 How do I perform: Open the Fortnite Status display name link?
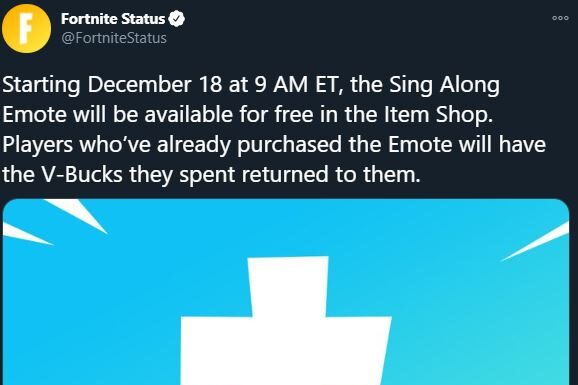click(113, 19)
